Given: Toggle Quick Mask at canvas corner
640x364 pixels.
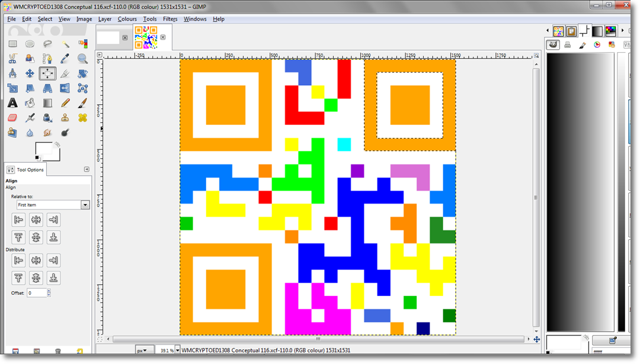Looking at the screenshot, I should pos(100,339).
